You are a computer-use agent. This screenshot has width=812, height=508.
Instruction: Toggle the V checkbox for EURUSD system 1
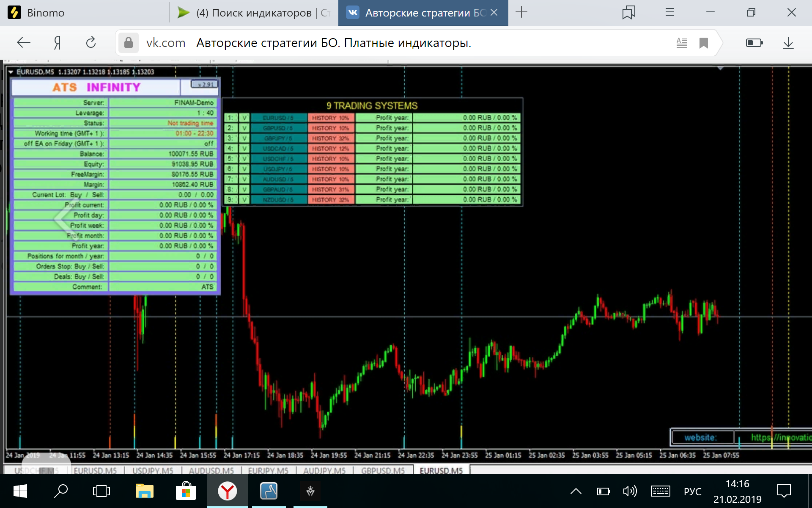[x=244, y=118]
